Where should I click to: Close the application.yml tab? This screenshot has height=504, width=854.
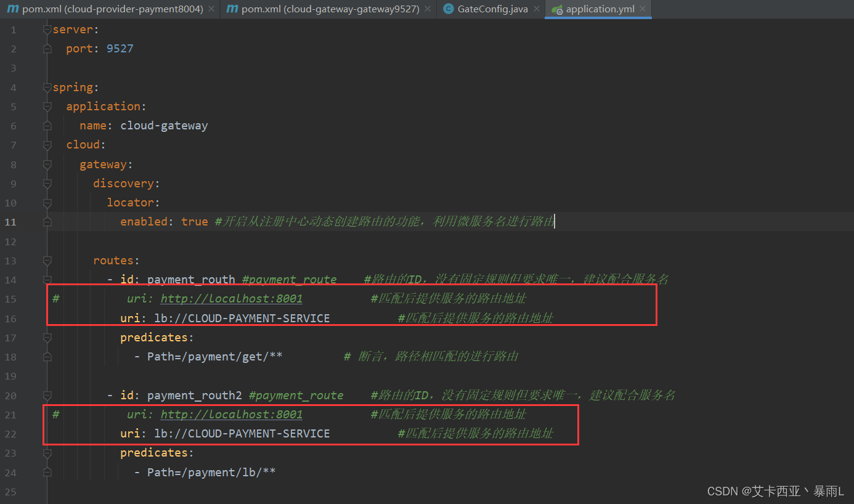point(643,9)
